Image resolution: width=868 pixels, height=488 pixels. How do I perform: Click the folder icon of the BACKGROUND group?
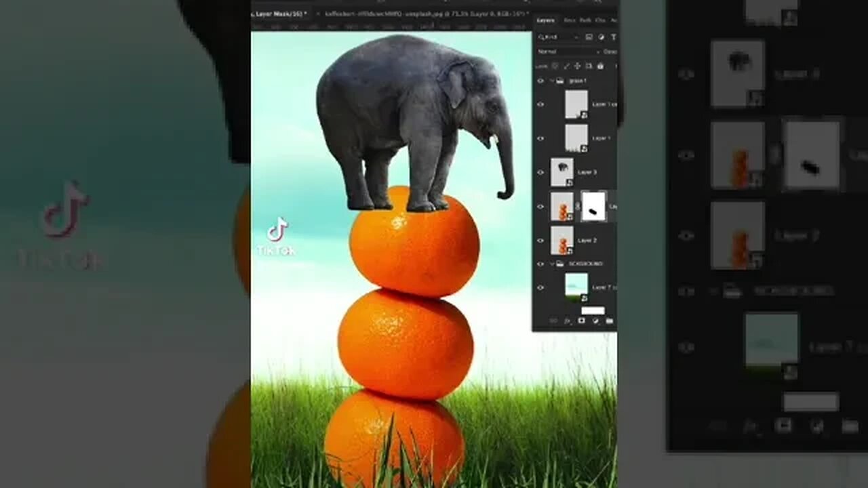click(560, 264)
